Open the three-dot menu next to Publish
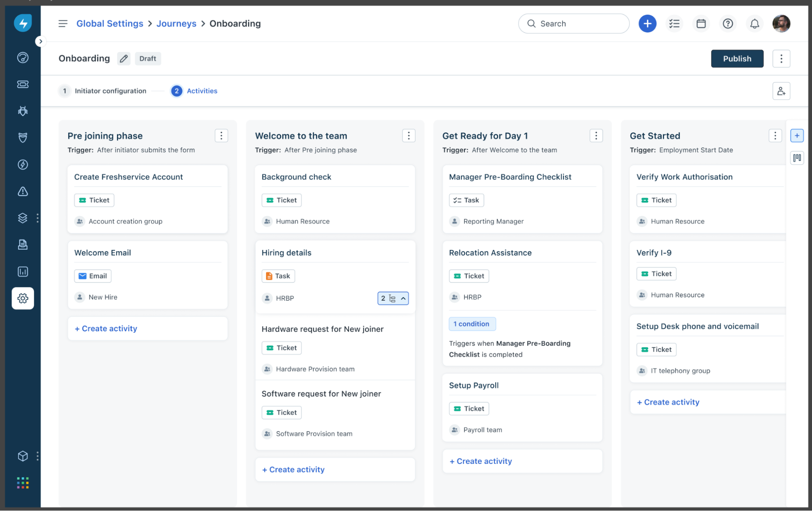812x511 pixels. click(x=781, y=58)
